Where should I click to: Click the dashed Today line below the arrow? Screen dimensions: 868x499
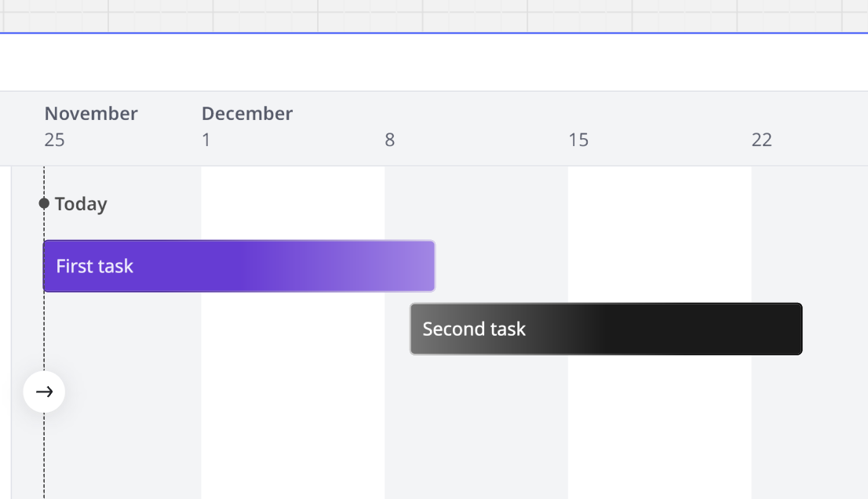44,455
